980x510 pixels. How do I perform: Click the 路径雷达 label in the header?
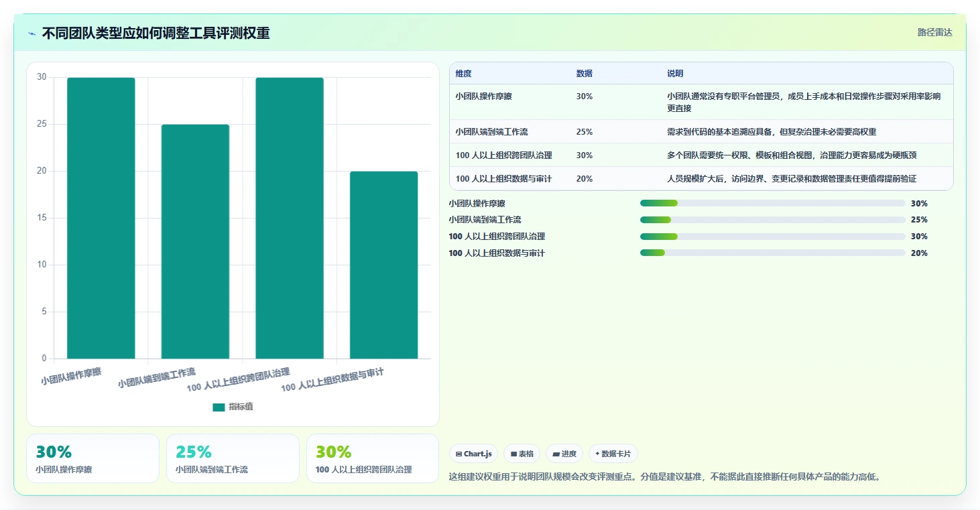(x=934, y=32)
